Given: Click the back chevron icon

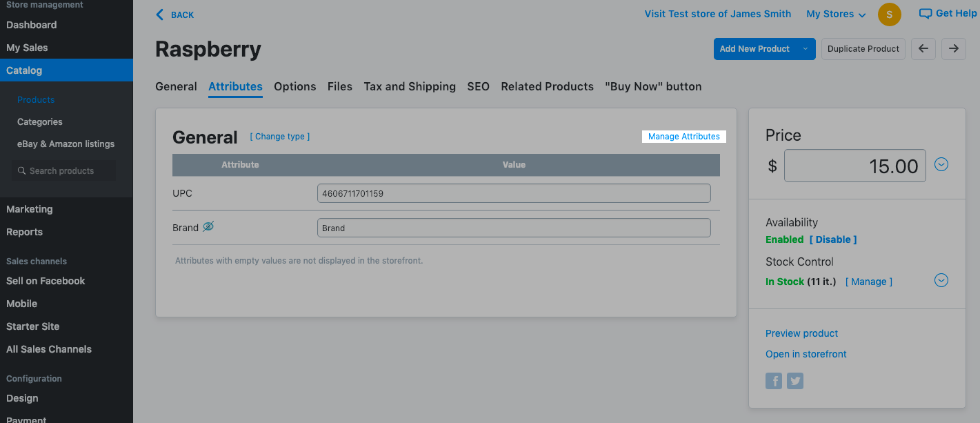Looking at the screenshot, I should pyautogui.click(x=160, y=14).
